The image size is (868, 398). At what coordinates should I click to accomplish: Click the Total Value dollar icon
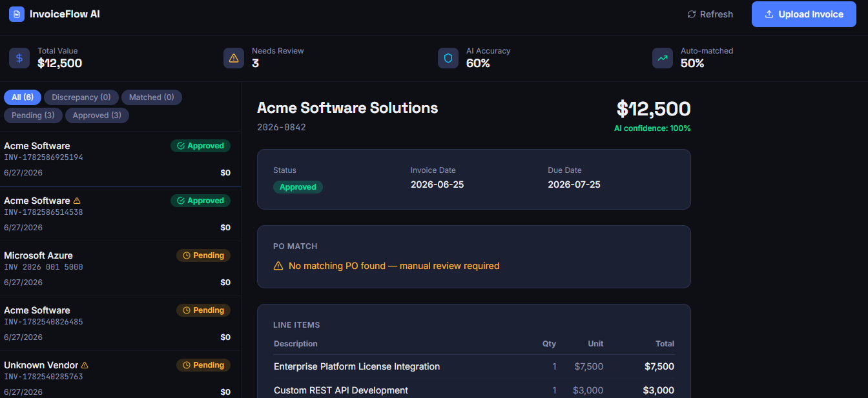click(x=19, y=57)
